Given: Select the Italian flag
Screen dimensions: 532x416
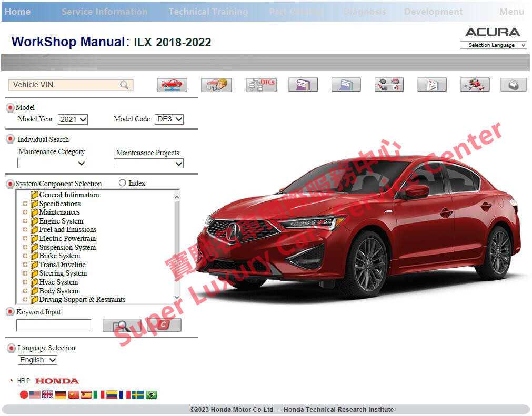Looking at the screenshot, I should (99, 394).
